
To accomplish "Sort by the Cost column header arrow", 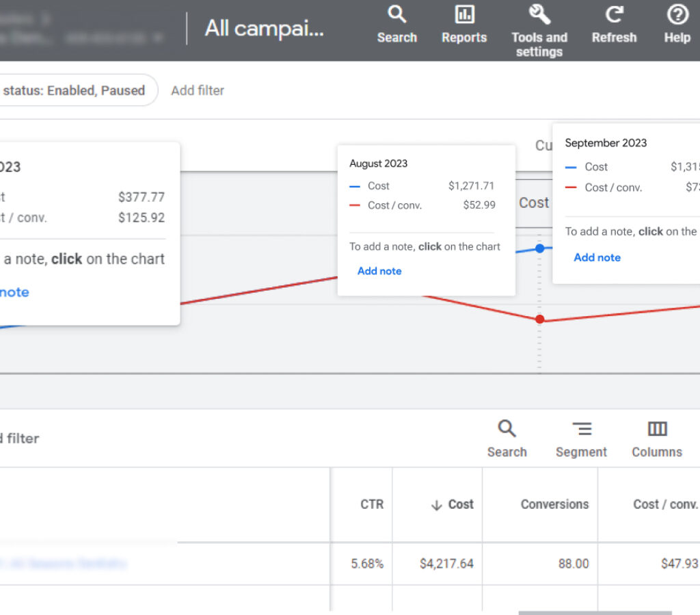I will [437, 505].
